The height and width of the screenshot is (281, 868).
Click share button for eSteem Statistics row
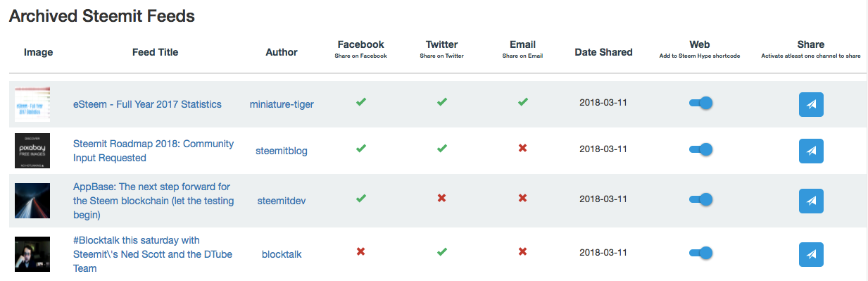[811, 104]
